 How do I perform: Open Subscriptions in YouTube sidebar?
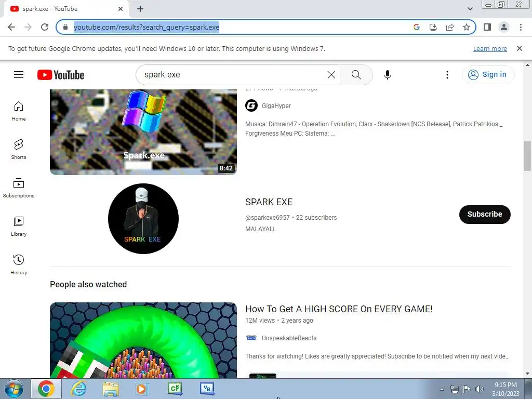coord(19,188)
